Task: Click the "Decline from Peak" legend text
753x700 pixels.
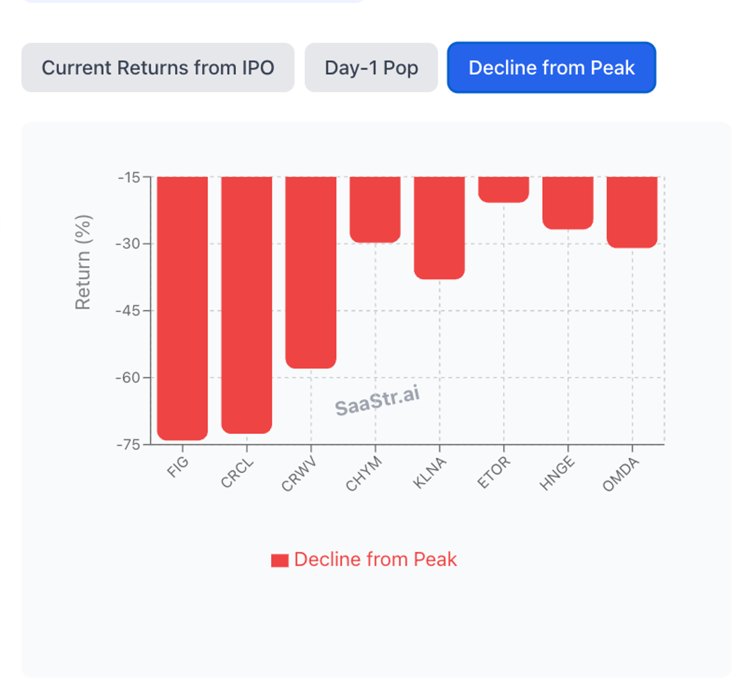Action: pos(376,559)
